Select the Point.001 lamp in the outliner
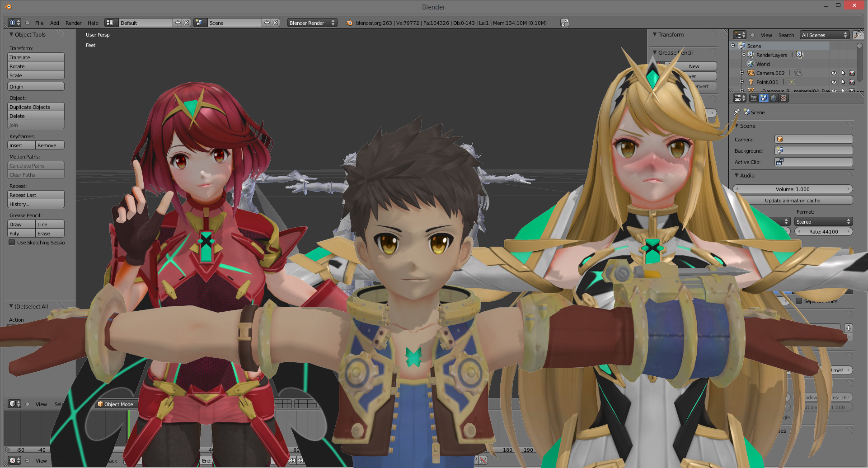 point(767,82)
